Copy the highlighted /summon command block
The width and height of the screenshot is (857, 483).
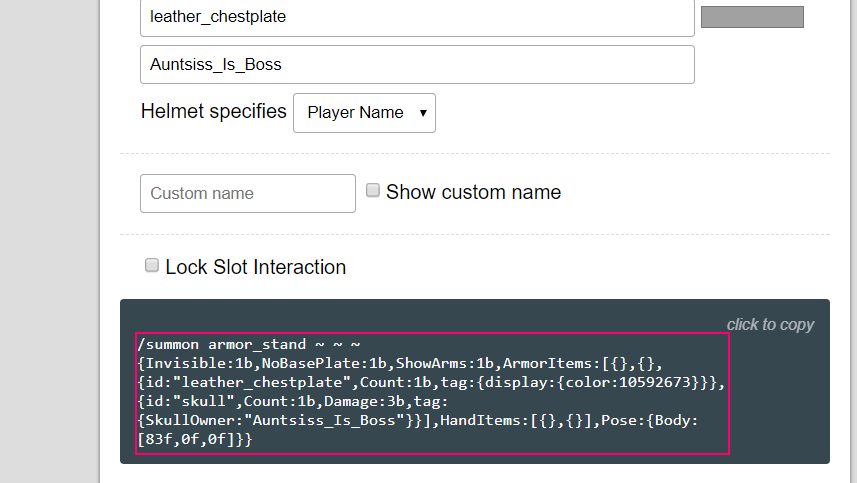432,393
